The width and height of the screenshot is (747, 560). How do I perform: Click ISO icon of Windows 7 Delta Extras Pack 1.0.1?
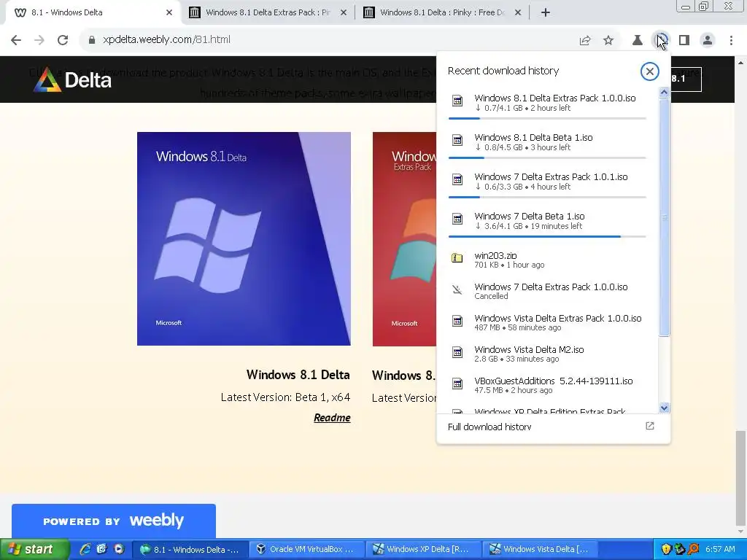[457, 179]
